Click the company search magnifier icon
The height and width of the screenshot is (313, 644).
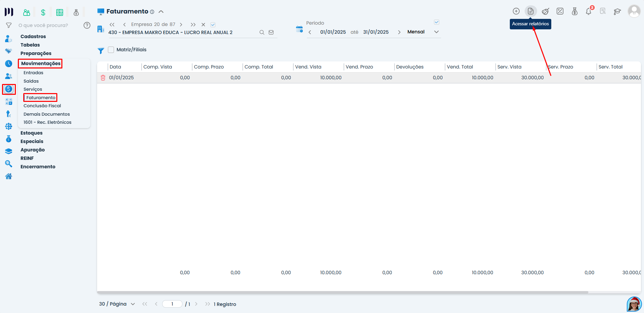262,33
